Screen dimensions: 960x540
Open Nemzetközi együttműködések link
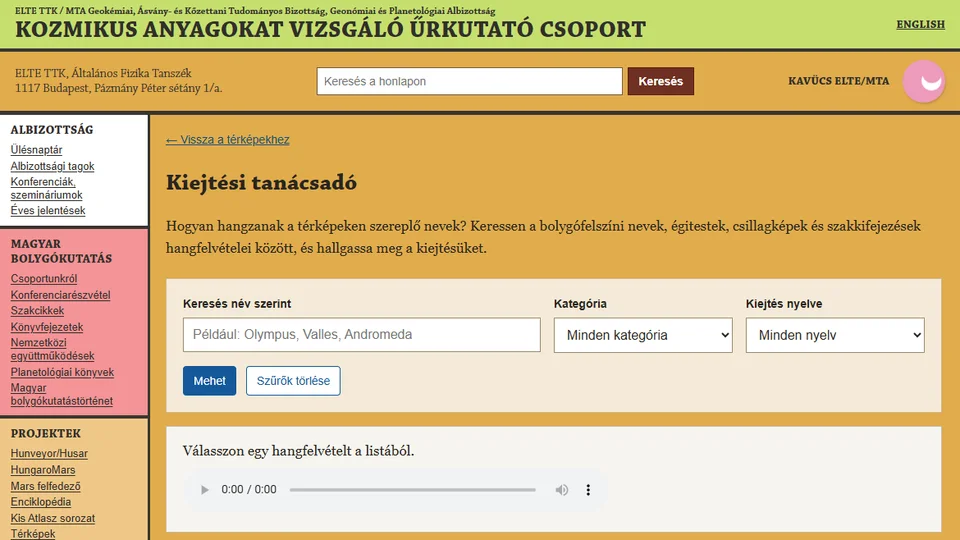point(52,350)
